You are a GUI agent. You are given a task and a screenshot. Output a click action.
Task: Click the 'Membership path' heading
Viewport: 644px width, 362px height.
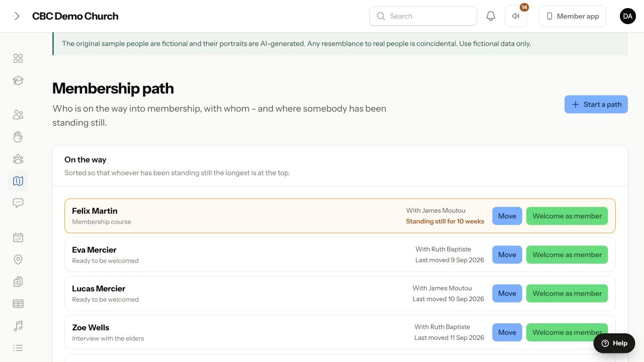click(113, 88)
